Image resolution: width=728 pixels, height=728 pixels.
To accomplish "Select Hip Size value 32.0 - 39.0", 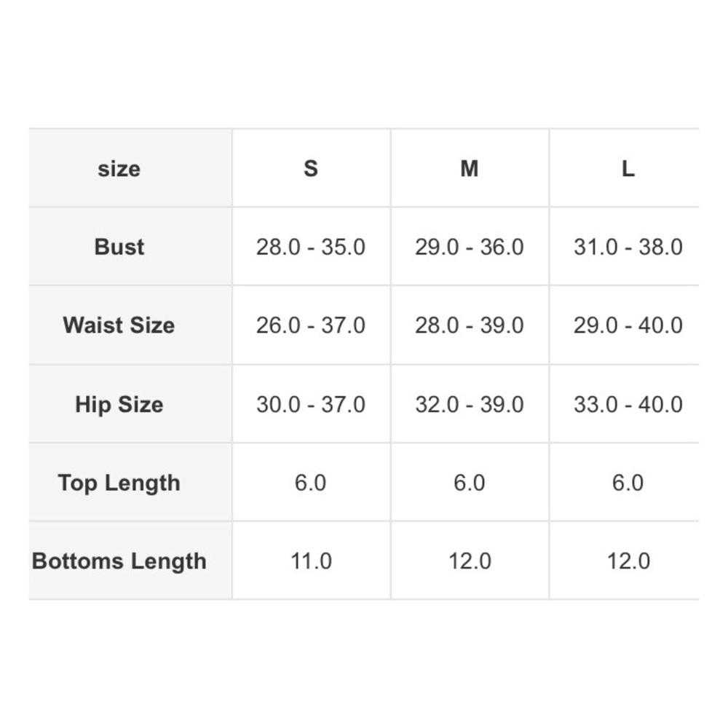I will (470, 404).
